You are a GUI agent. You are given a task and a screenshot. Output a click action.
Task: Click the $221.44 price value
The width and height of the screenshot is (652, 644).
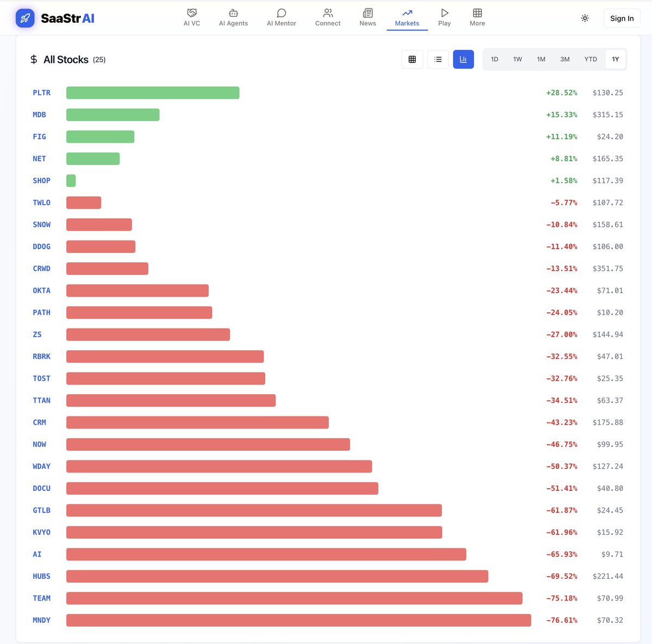coord(608,577)
